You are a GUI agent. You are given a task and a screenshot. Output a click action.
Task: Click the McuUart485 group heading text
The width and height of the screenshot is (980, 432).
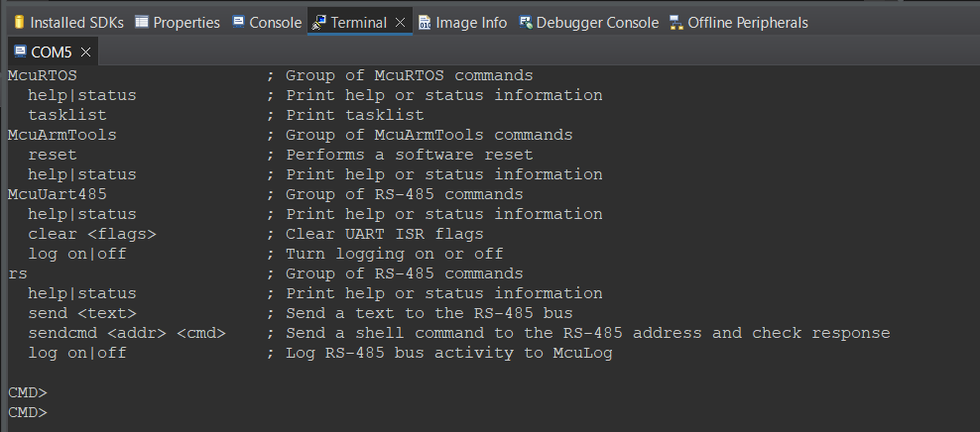[x=57, y=194]
